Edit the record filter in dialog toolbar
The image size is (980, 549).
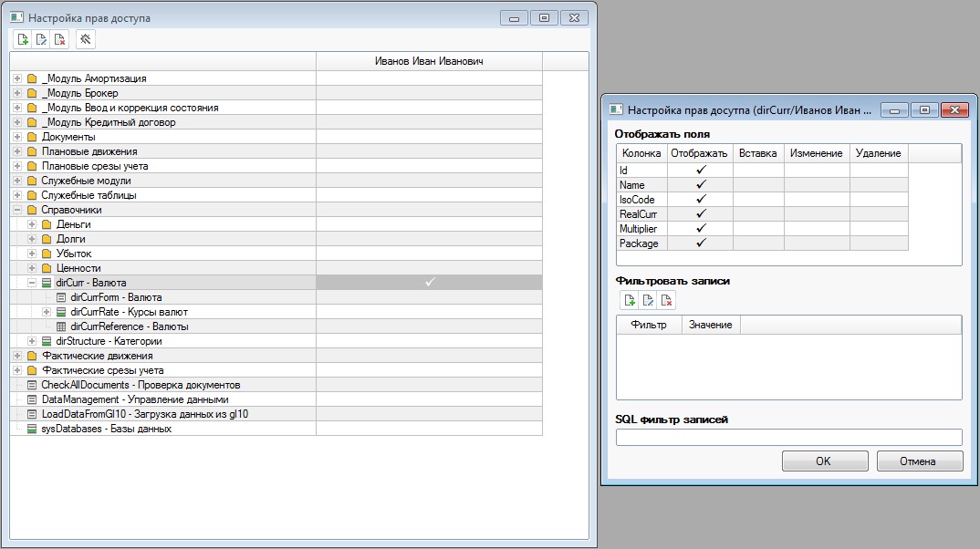click(648, 300)
